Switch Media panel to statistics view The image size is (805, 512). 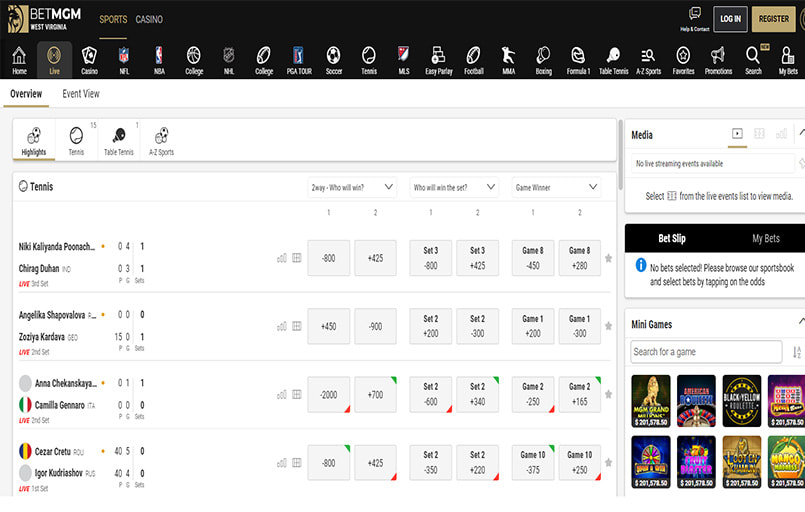coord(781,134)
